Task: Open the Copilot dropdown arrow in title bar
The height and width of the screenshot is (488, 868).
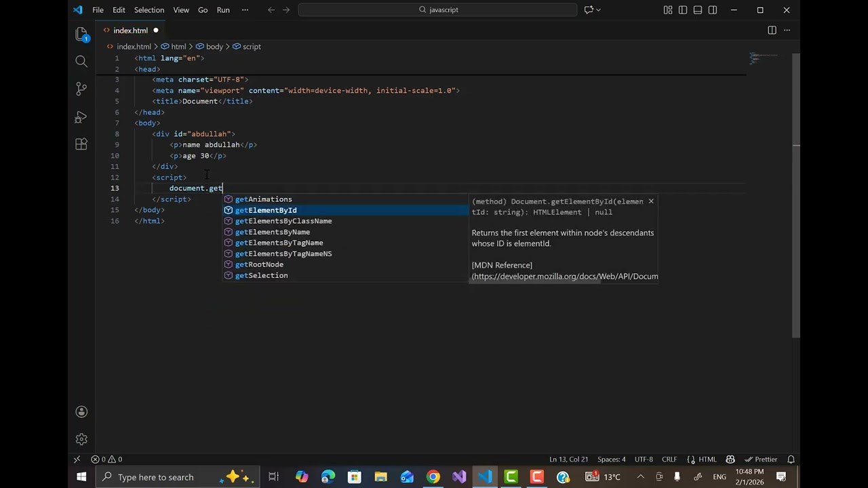Action: [x=598, y=10]
